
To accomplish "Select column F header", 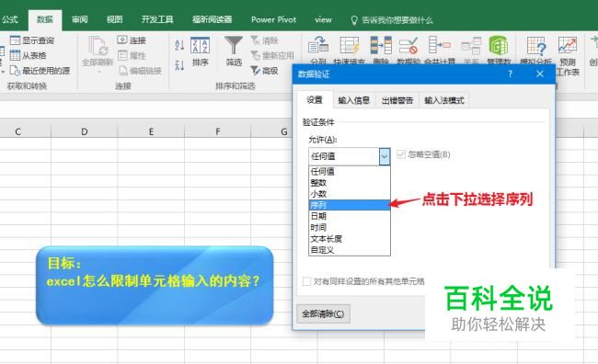I will pos(218,131).
